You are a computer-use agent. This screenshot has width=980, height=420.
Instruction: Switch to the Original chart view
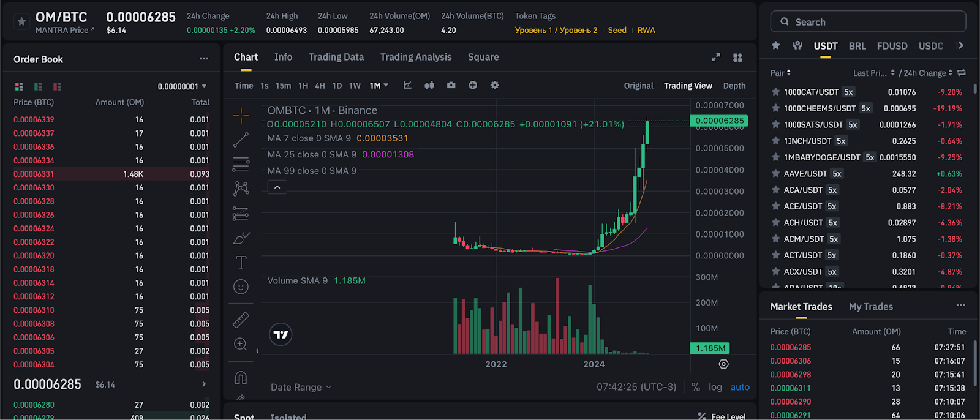coord(638,86)
